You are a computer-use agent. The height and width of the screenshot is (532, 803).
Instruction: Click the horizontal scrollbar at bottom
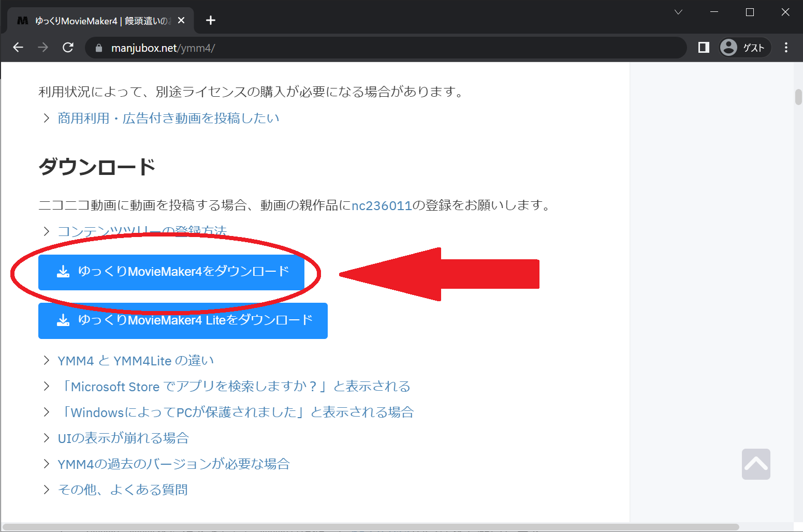[371, 527]
